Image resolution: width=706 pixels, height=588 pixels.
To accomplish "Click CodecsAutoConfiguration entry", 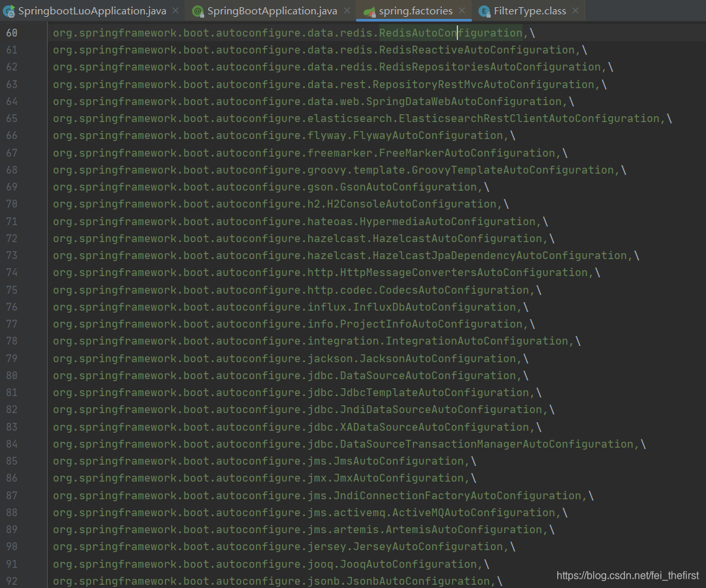I will point(454,290).
